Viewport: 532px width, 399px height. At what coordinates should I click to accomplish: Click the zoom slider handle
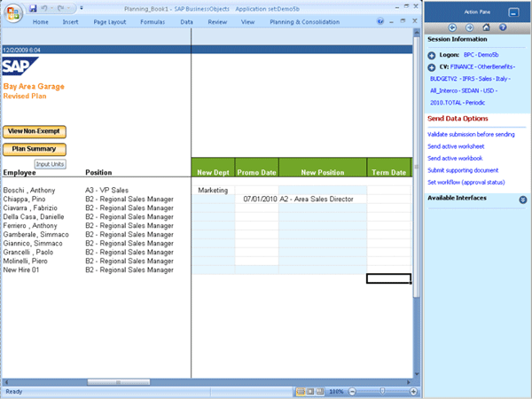point(382,391)
